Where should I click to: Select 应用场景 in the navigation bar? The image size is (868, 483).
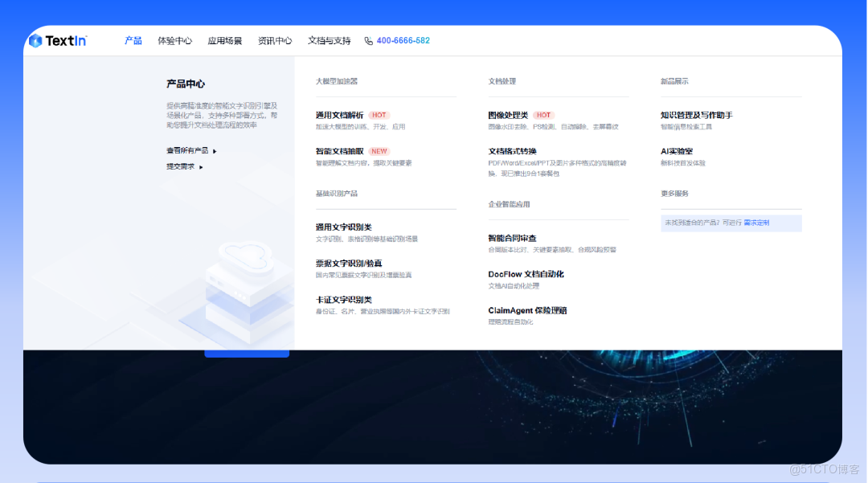226,40
